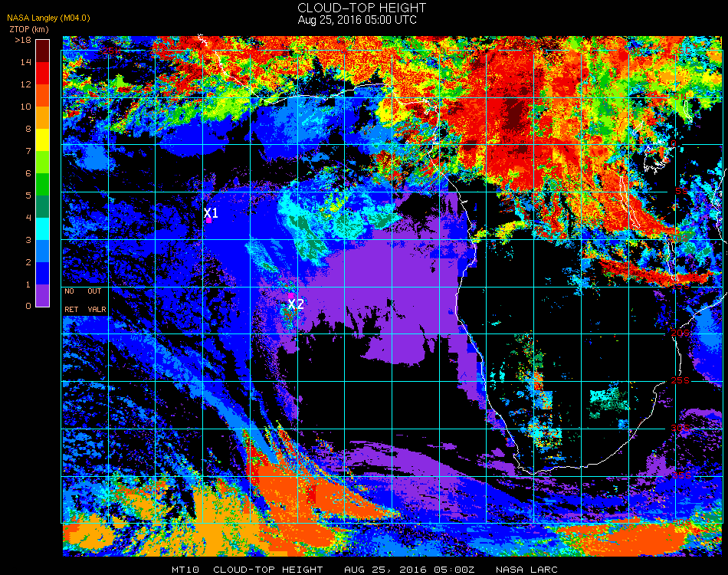Click the "7" legend value
Viewport: 728px width, 575px height.
(x=28, y=151)
